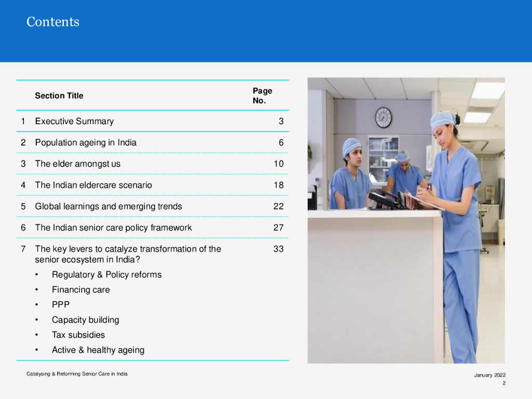Open 'Global learnings and emerging trends' entry
Viewport: 532px width, 399px height.
pos(108,206)
